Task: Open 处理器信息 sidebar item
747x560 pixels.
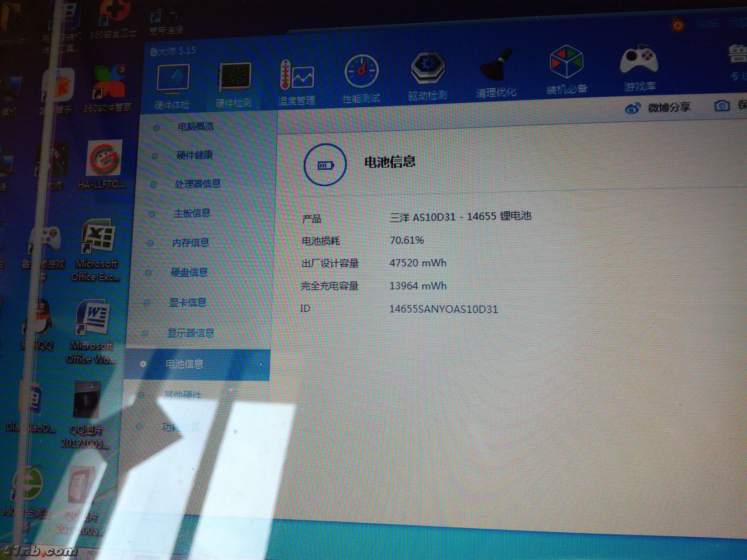Action: coord(197,184)
